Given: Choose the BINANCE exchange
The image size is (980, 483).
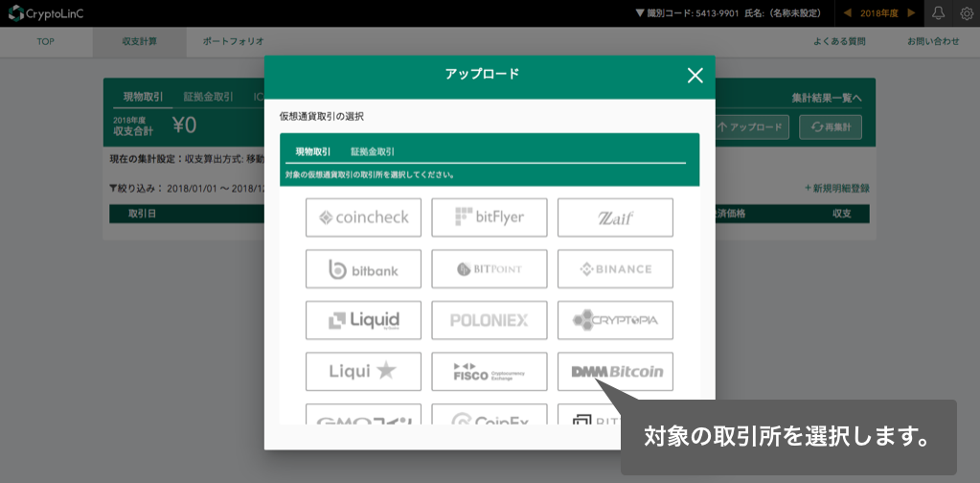Looking at the screenshot, I should [x=615, y=268].
